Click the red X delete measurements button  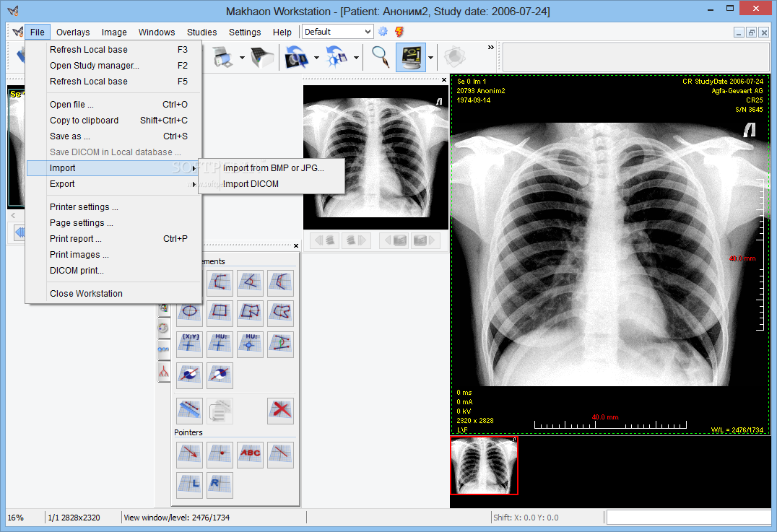280,411
